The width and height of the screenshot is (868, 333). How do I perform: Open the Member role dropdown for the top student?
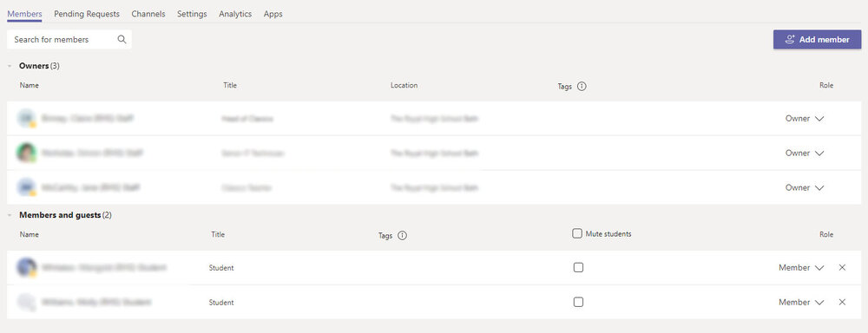pos(801,268)
